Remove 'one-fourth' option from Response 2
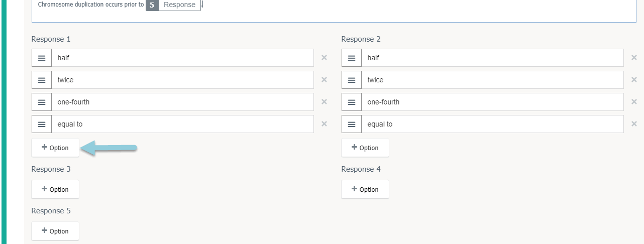 coord(634,102)
